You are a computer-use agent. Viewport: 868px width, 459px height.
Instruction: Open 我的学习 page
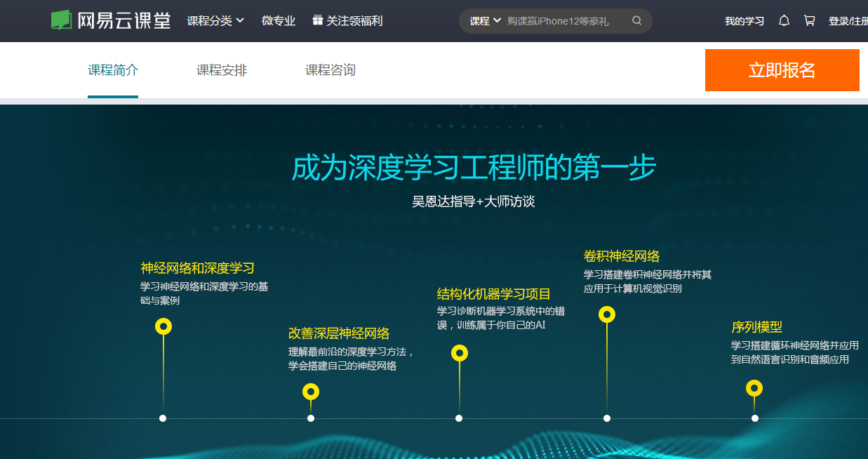click(745, 21)
